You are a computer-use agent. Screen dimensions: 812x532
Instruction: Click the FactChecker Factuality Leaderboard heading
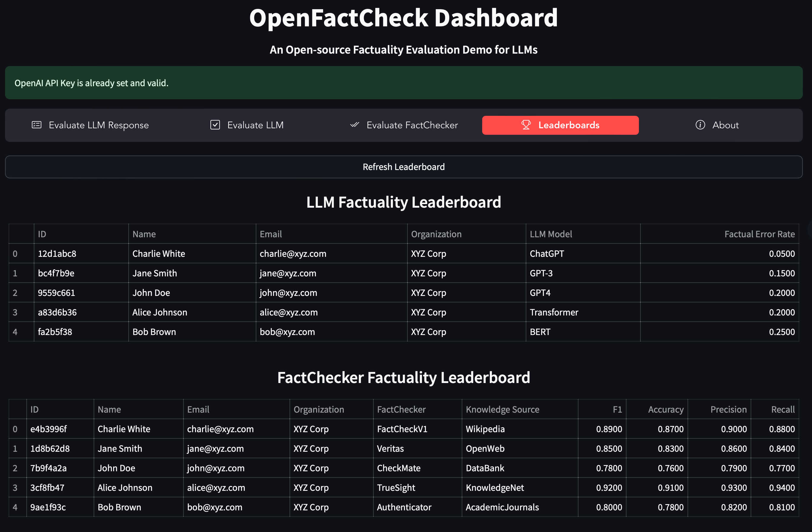pyautogui.click(x=404, y=377)
